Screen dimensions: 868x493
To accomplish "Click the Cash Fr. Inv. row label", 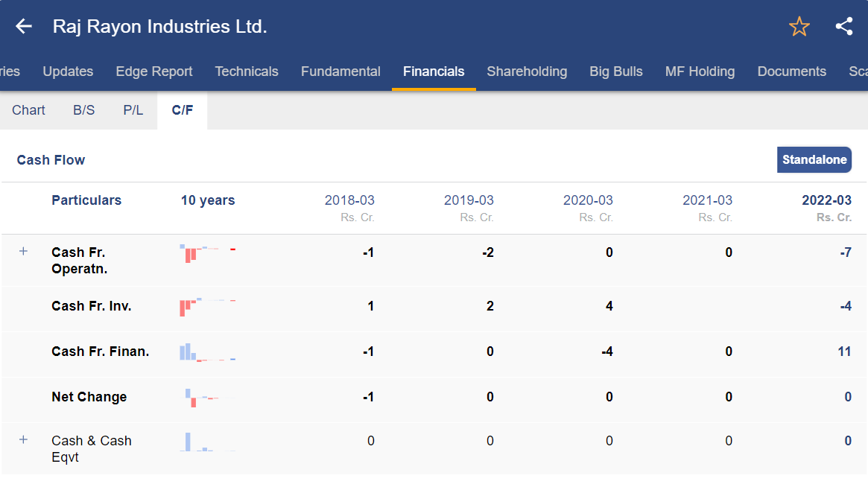I will click(92, 306).
